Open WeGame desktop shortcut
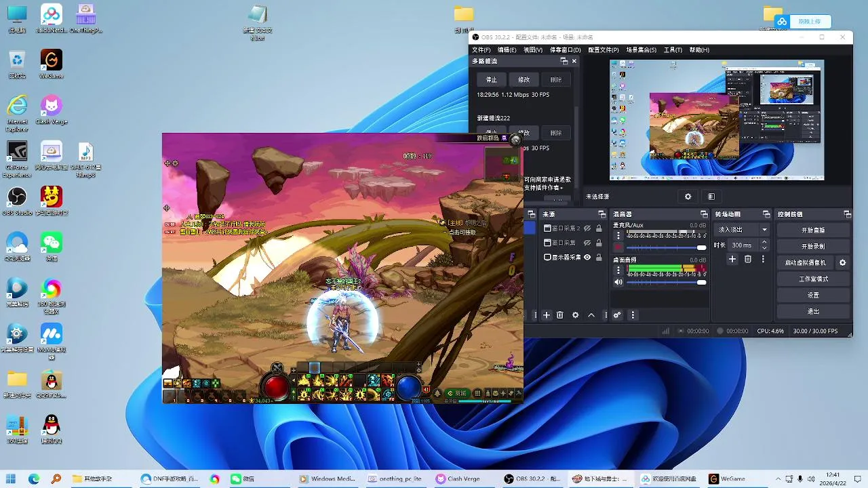Image resolution: width=868 pixels, height=488 pixels. coord(52,64)
